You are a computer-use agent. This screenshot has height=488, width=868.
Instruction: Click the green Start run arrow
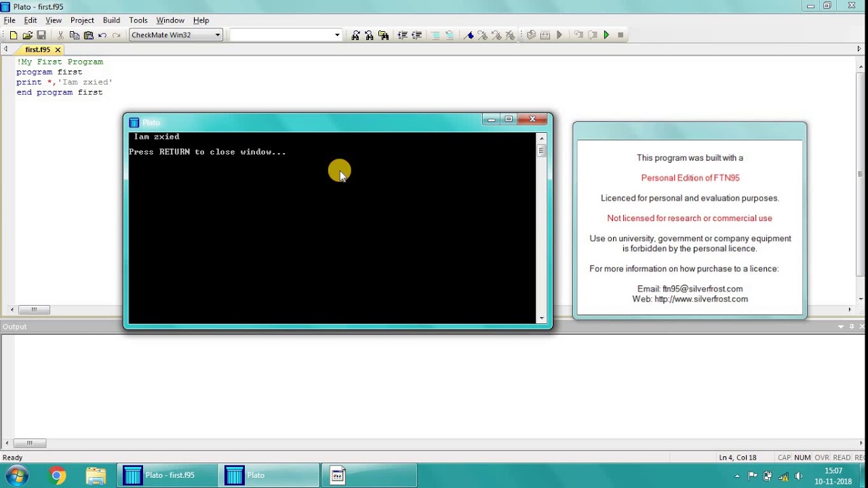click(606, 35)
